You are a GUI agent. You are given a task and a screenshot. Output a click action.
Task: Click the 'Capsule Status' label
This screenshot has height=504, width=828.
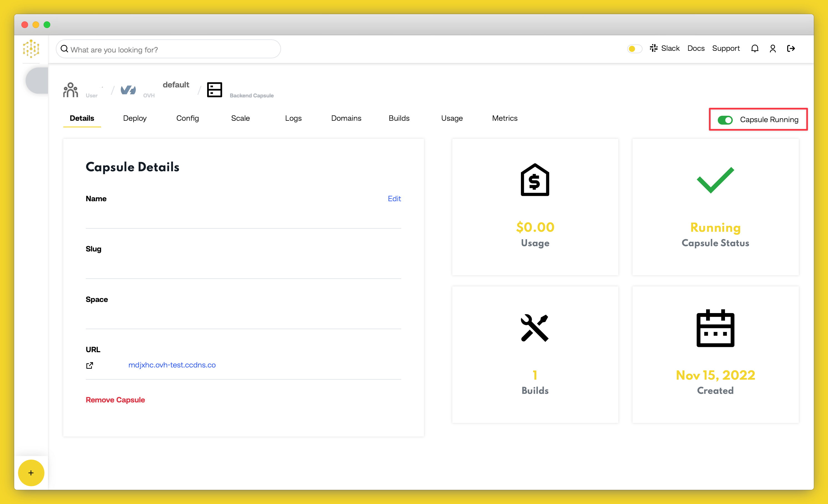pos(716,243)
